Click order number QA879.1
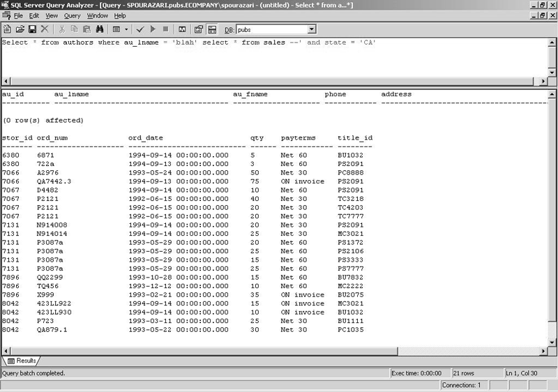Image resolution: width=558 pixels, height=392 pixels. 52,330
